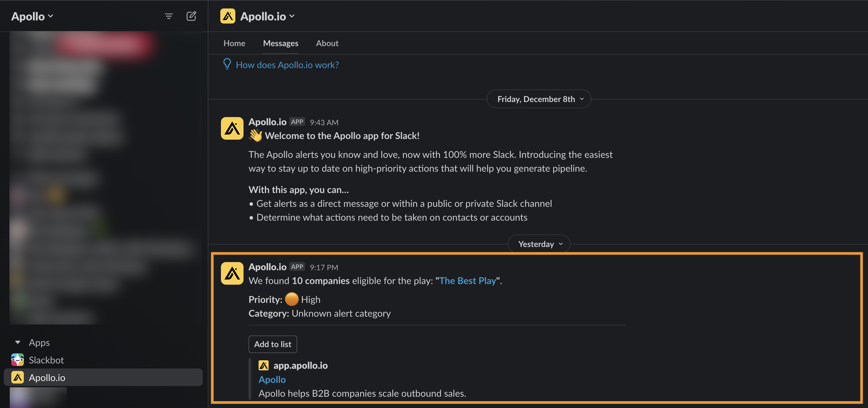Open the Apollo workspace dropdown menu

(x=32, y=16)
